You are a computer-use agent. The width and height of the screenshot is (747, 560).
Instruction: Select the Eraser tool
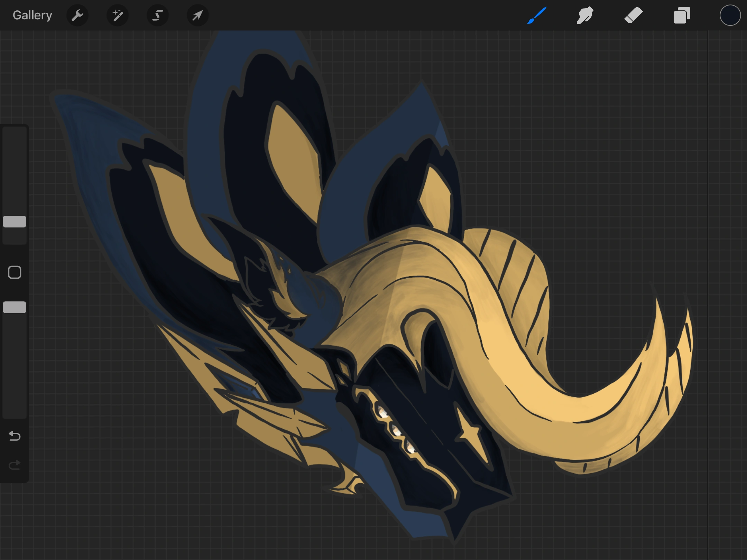[633, 15]
